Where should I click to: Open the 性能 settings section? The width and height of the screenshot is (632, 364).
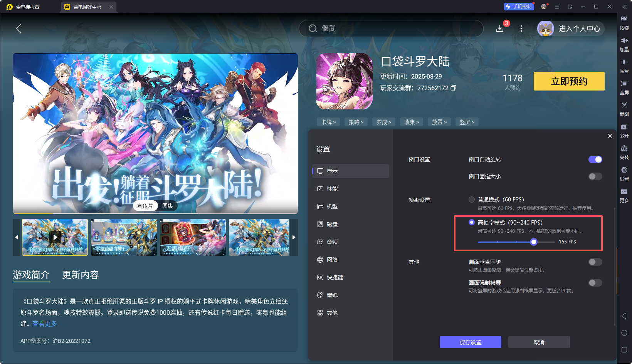pos(351,189)
